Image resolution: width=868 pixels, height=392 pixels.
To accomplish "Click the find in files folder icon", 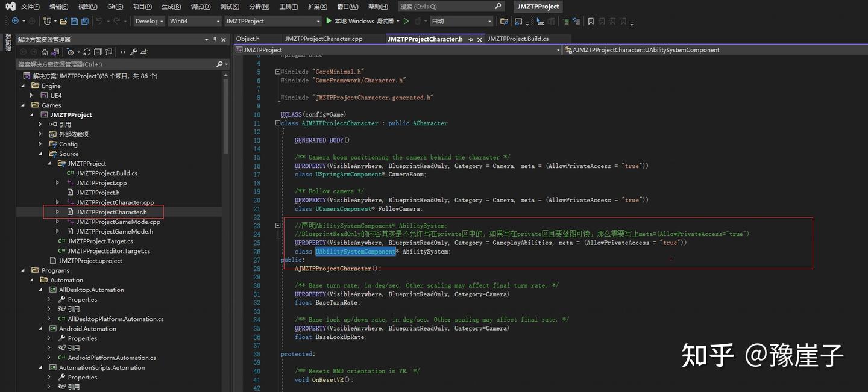I will (503, 21).
